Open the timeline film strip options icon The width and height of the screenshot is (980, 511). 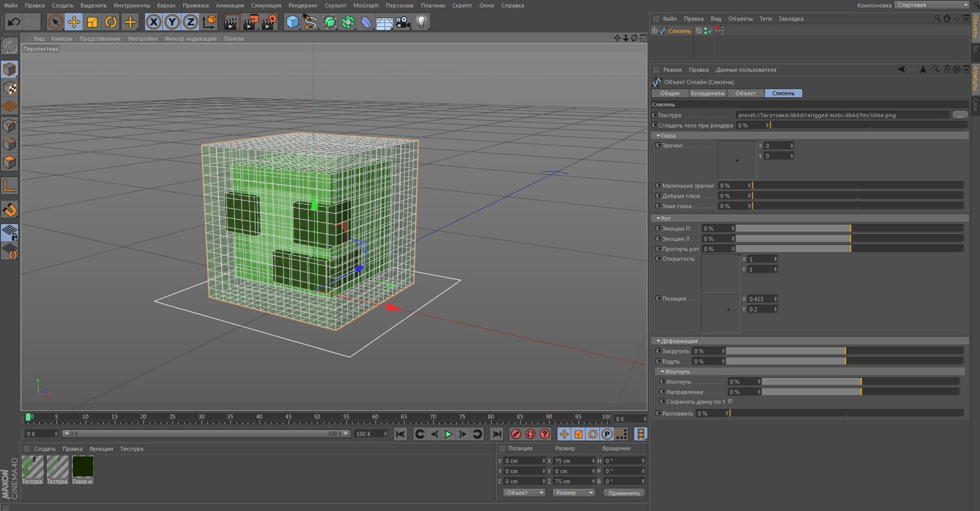tap(640, 434)
